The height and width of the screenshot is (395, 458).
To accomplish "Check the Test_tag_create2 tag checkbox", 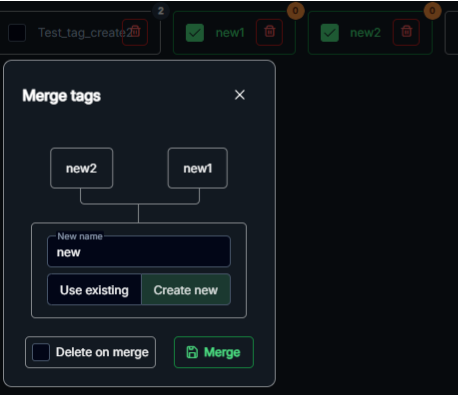I will pyautogui.click(x=17, y=33).
